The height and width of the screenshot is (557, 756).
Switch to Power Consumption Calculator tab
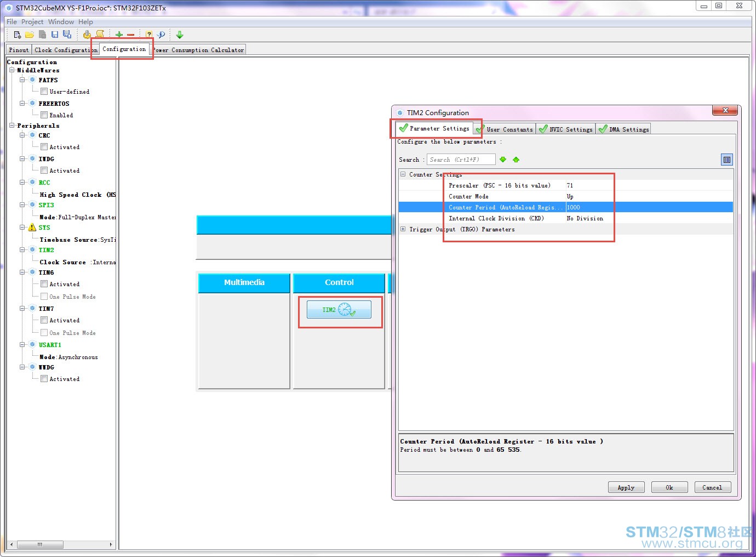[199, 50]
